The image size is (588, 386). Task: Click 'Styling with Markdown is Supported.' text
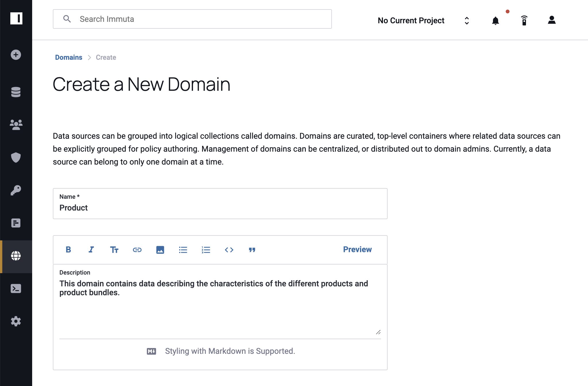coord(230,351)
